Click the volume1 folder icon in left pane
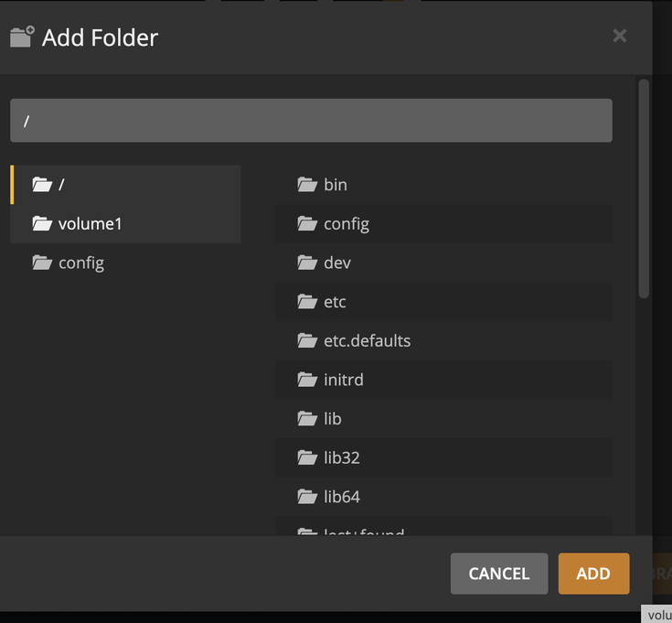Image resolution: width=672 pixels, height=623 pixels. point(42,223)
